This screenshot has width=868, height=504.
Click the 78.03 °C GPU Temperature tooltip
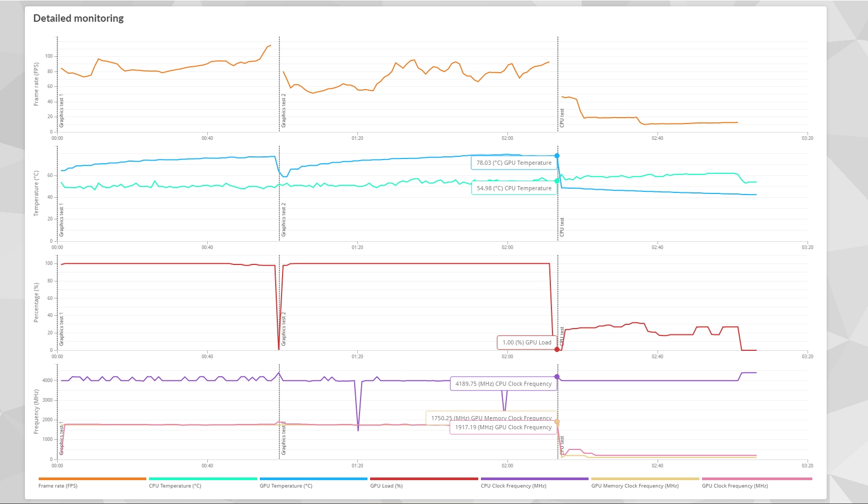tap(514, 163)
